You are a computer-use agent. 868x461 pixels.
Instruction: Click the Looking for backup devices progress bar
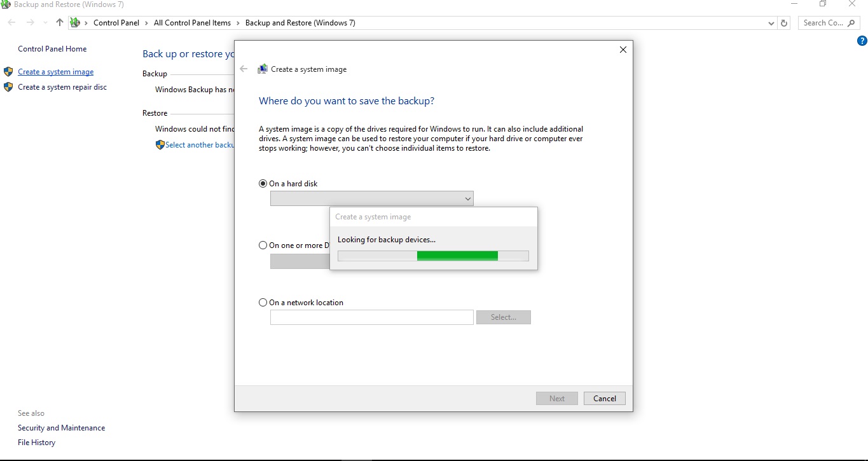pyautogui.click(x=433, y=256)
